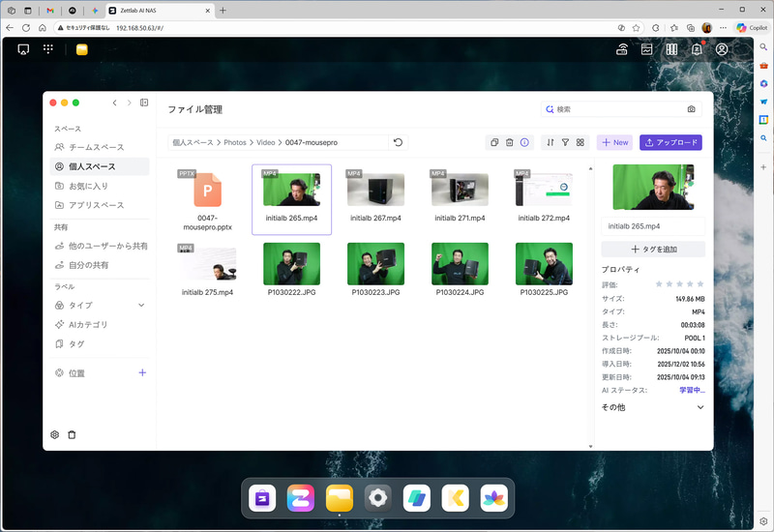Image resolution: width=774 pixels, height=532 pixels.
Task: Click the camera image-search icon
Action: coord(691,109)
